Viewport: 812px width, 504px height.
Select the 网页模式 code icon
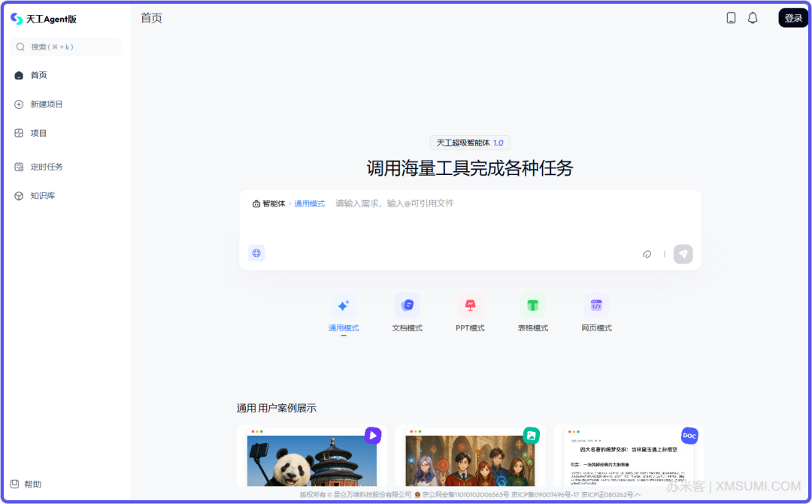click(596, 306)
